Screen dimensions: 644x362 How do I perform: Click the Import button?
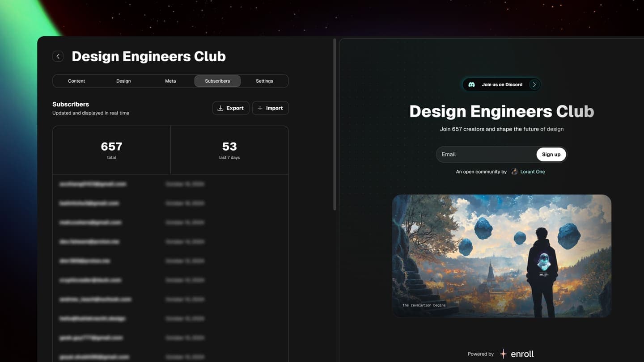click(x=270, y=108)
